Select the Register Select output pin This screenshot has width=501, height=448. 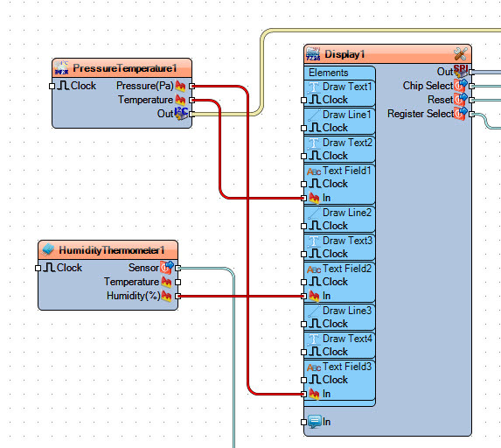tap(471, 114)
